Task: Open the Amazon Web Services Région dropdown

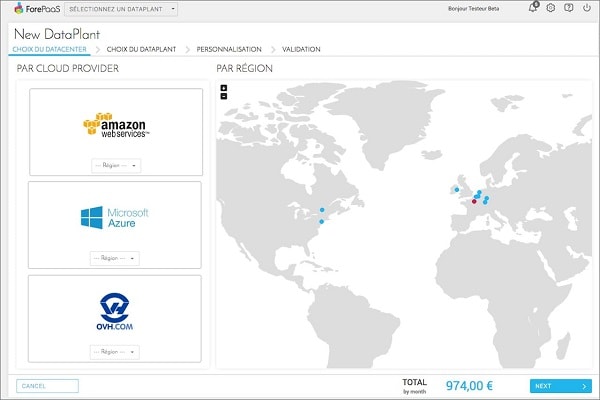Action: pos(116,165)
